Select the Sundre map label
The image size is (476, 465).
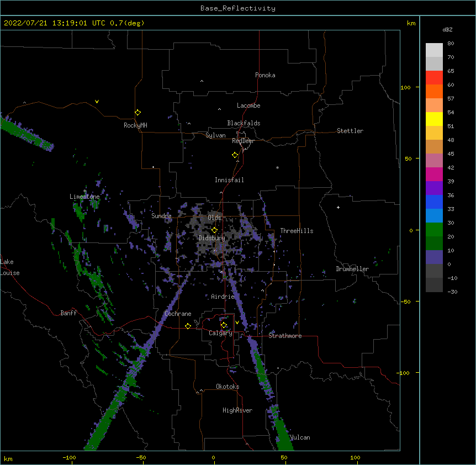coord(161,216)
